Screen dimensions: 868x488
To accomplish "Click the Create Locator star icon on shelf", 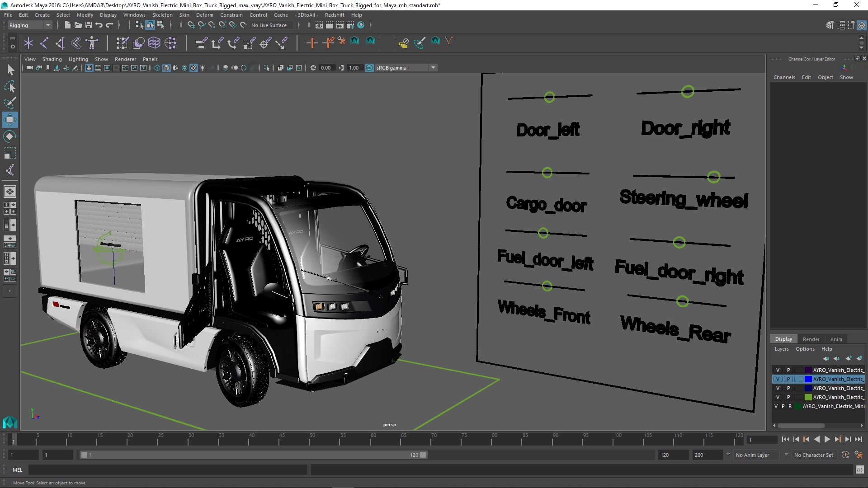I will coord(28,43).
